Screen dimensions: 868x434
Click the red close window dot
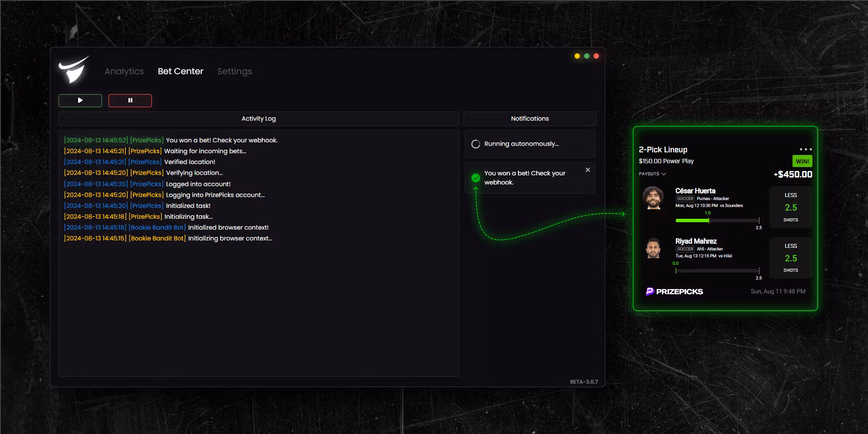coord(596,56)
